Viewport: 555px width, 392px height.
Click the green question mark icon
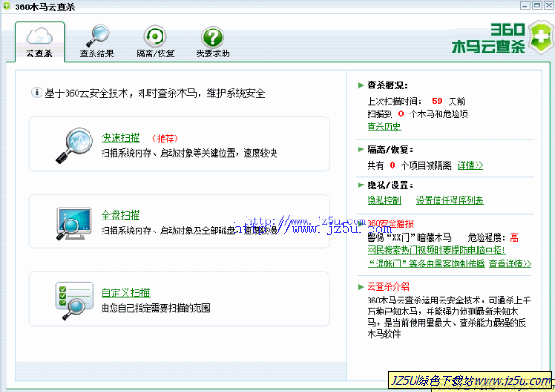[212, 36]
